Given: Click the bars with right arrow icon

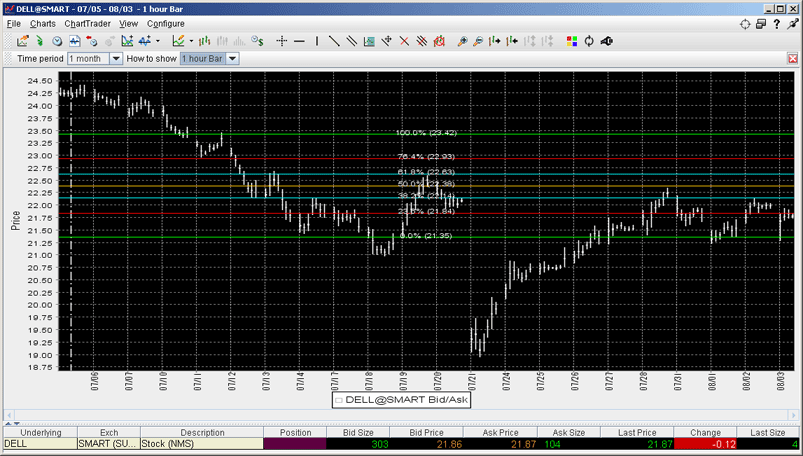Looking at the screenshot, I should click(x=495, y=41).
